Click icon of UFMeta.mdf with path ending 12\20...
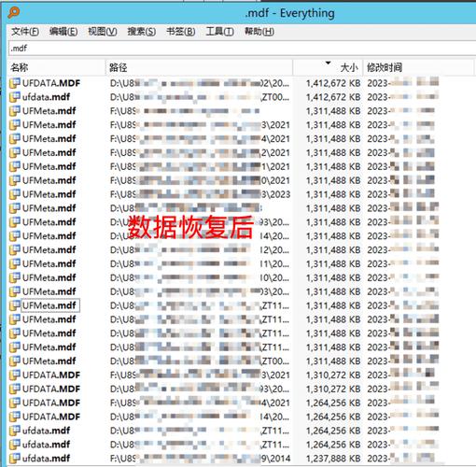476x467 pixels. coord(15,249)
